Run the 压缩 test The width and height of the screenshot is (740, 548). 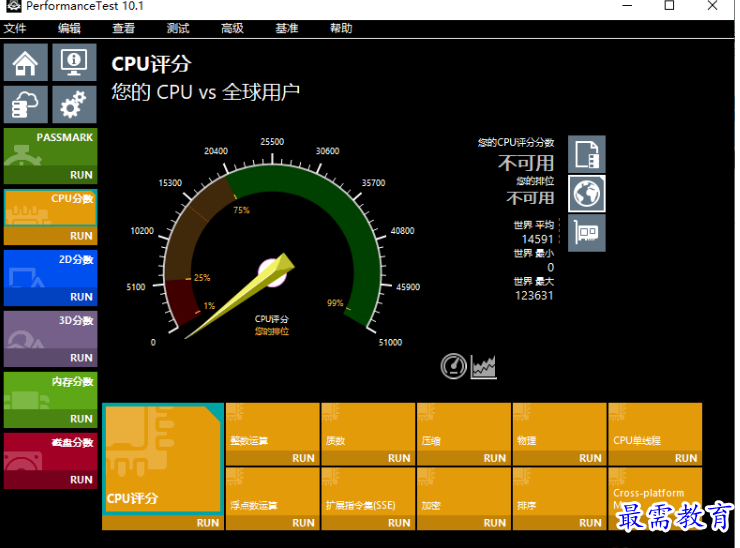[x=464, y=434]
